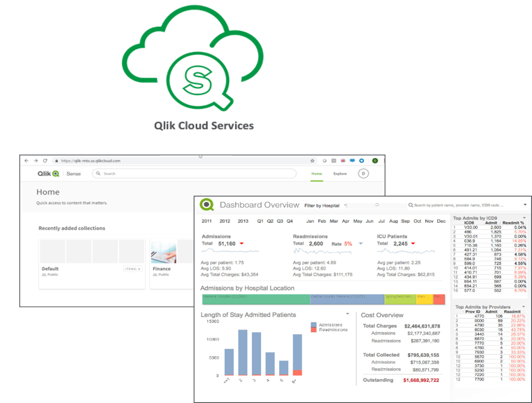
Task: Filter by quarter Q3
Action: point(280,221)
